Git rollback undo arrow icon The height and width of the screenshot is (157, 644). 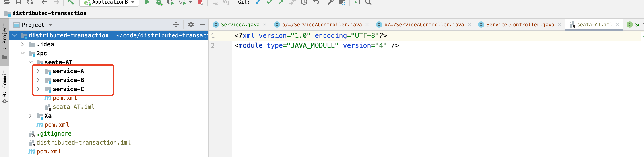316,2
